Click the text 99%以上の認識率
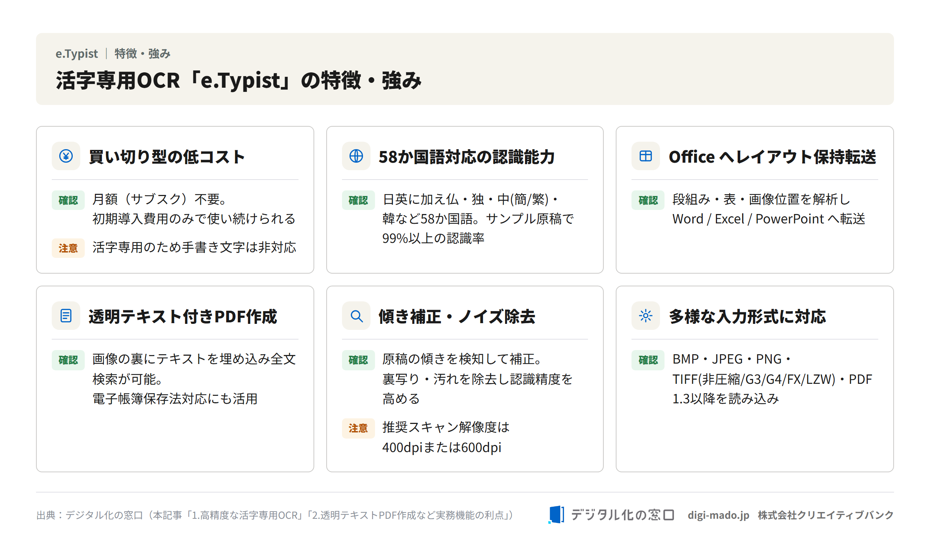930x560 pixels. coord(433,238)
